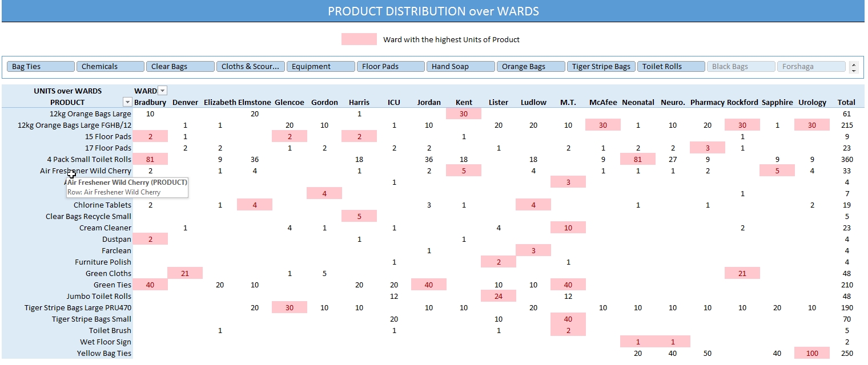Select the Equipment slicer item
Screen dimensions: 868x365
coord(320,67)
